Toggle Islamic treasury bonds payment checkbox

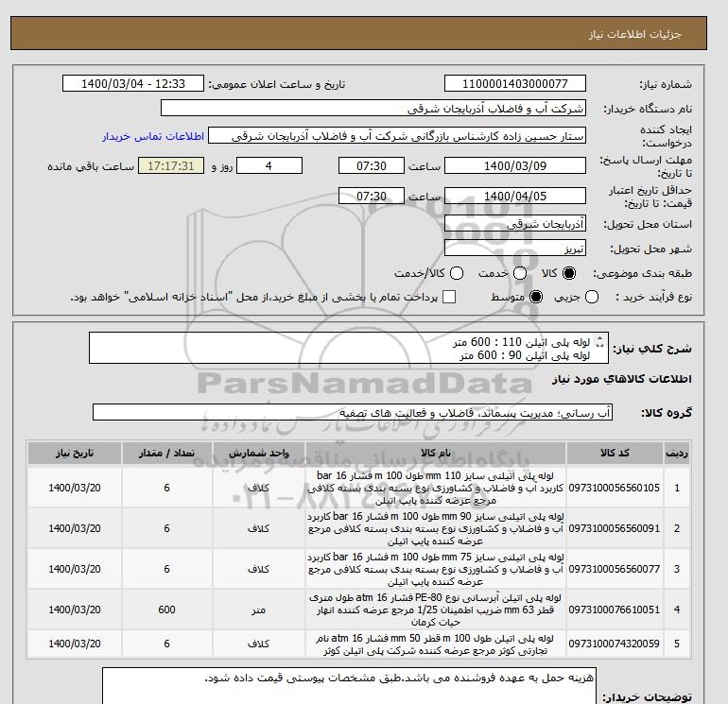[x=449, y=297]
